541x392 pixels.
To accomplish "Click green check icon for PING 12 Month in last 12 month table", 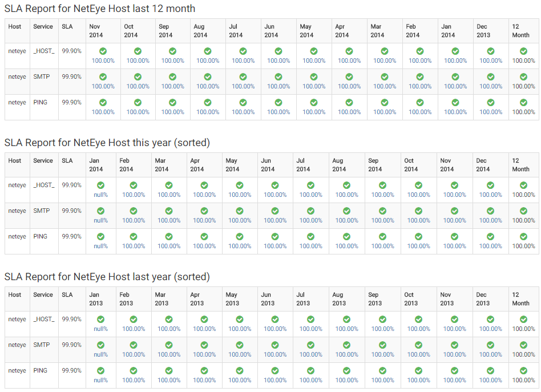I will (x=523, y=103).
